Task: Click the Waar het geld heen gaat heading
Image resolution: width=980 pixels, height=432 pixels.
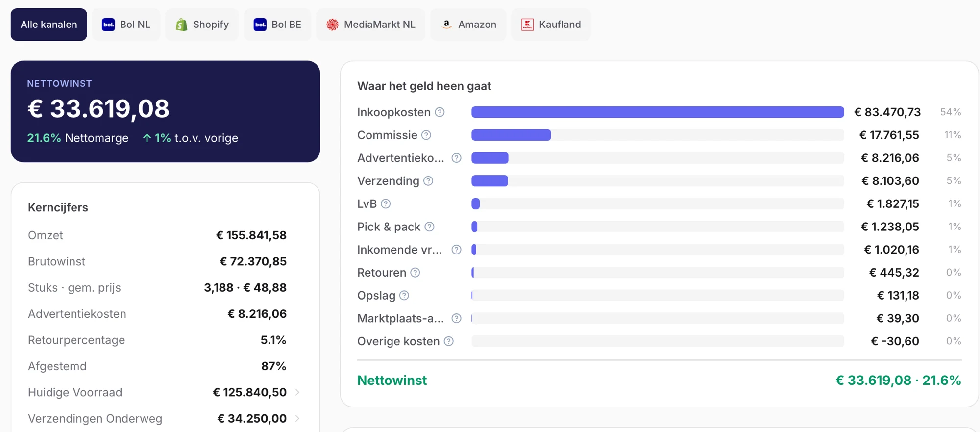Action: click(x=424, y=86)
